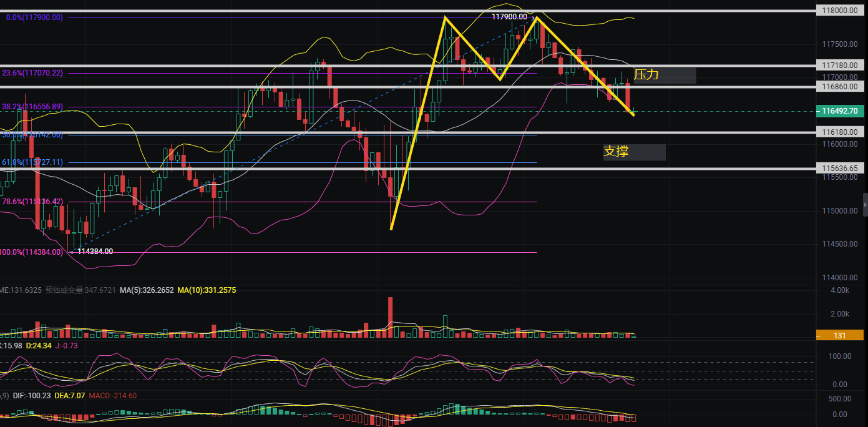Click the 100.0% (114384.00) Fibonacci level label
Image resolution: width=868 pixels, height=427 pixels.
click(31, 252)
